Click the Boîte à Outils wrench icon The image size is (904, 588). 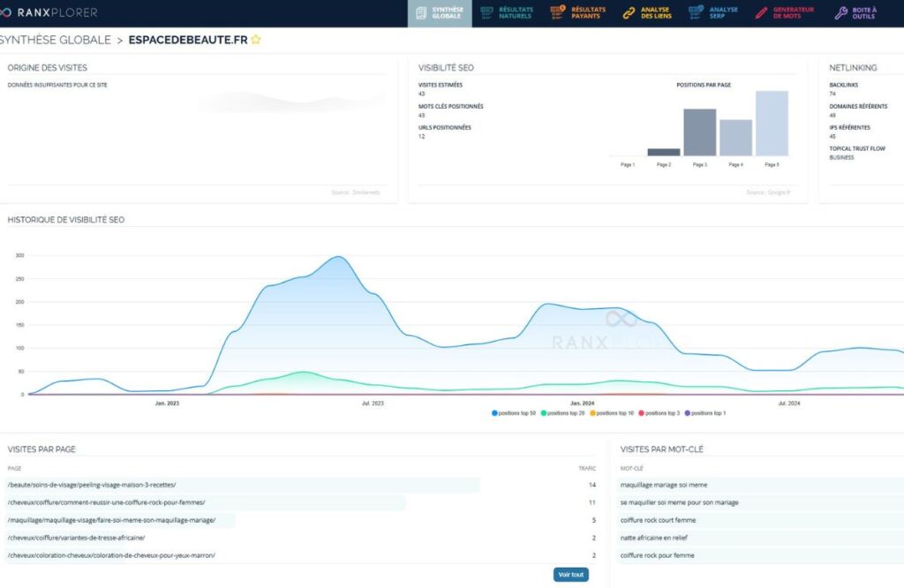tap(841, 12)
